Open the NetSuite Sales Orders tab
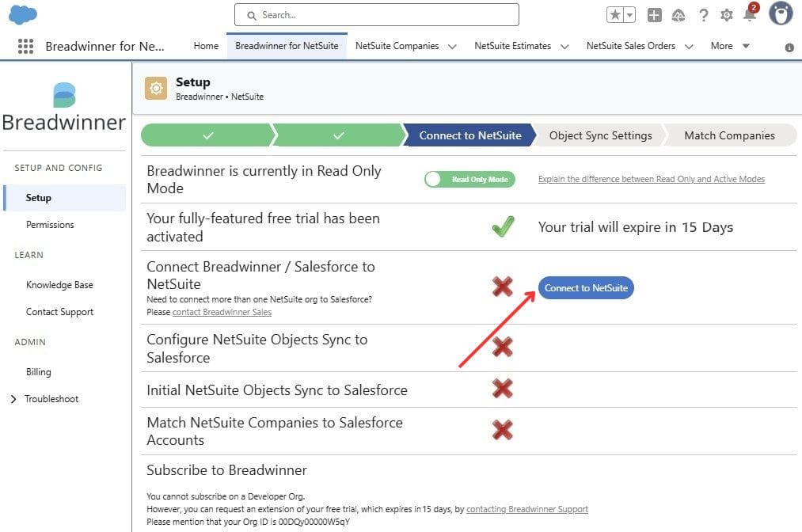The width and height of the screenshot is (802, 532). click(631, 46)
